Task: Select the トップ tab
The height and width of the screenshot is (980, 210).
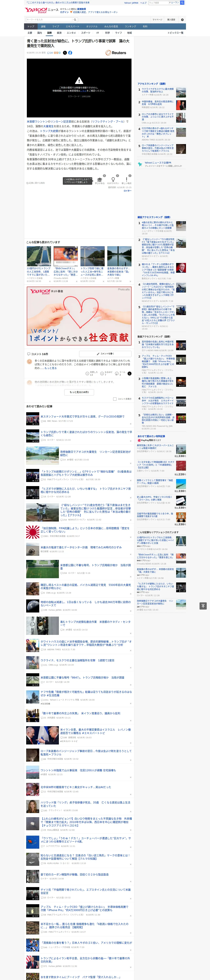Action: (31, 27)
